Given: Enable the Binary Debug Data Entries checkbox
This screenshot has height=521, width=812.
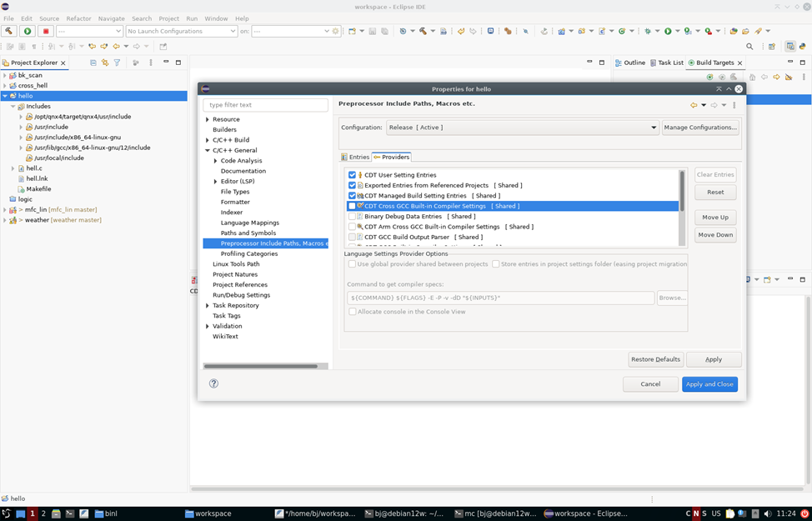Looking at the screenshot, I should pyautogui.click(x=354, y=216).
